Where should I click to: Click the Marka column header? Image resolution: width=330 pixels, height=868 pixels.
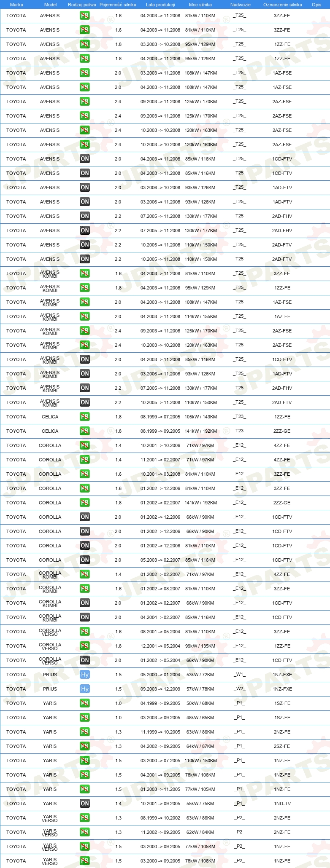16,5
